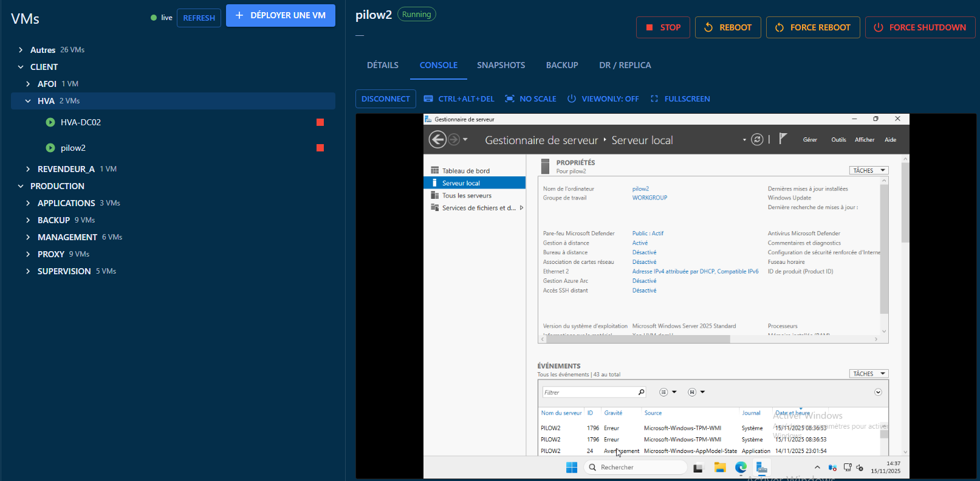Click the red stop square beside HVA-DC02
This screenshot has height=481, width=980.
(320, 122)
